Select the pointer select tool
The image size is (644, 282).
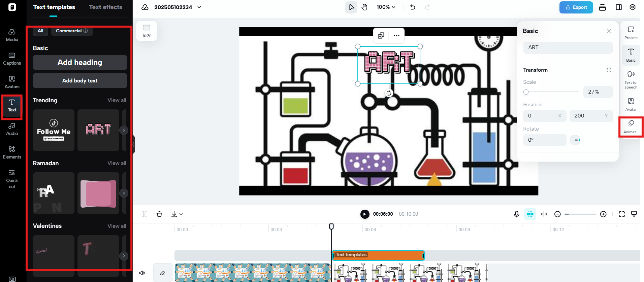[x=351, y=7]
